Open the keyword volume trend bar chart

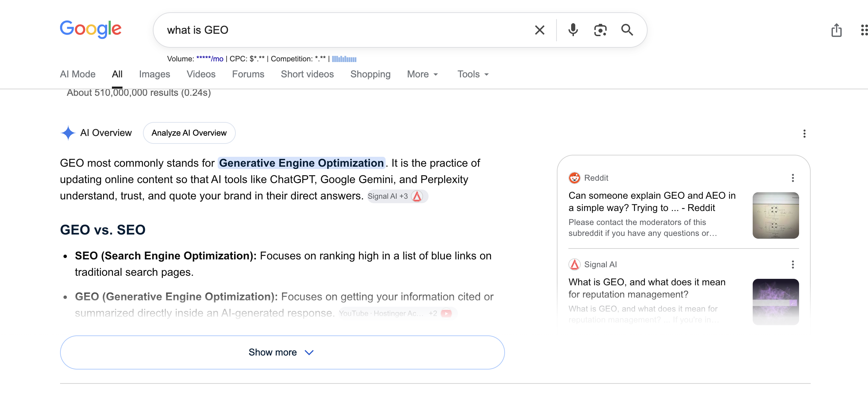click(x=344, y=59)
